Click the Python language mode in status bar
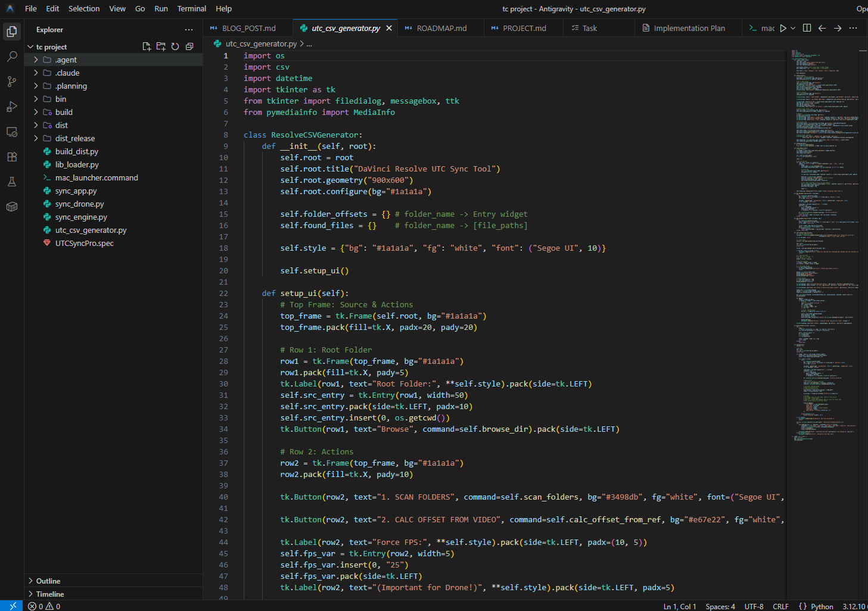Viewport: 868px width, 611px height. click(822, 606)
